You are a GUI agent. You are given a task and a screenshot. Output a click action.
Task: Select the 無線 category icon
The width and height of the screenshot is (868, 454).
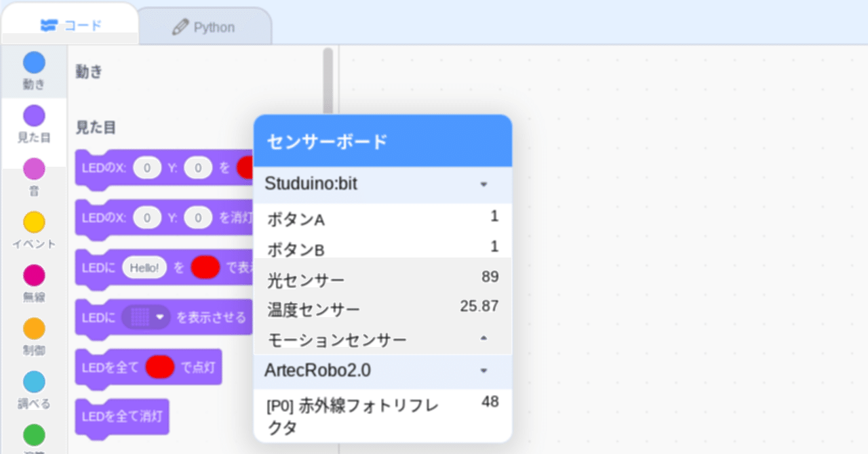coord(33,274)
